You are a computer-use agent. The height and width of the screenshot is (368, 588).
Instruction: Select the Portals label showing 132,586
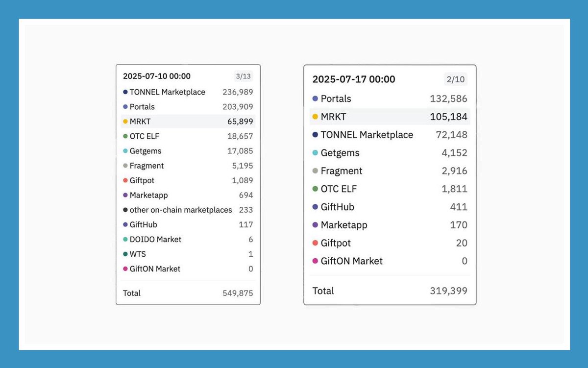pyautogui.click(x=336, y=98)
